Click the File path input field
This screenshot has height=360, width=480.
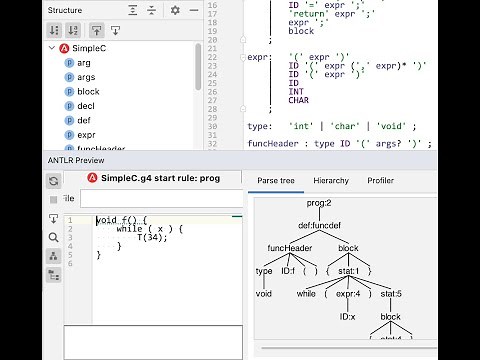tap(162, 199)
